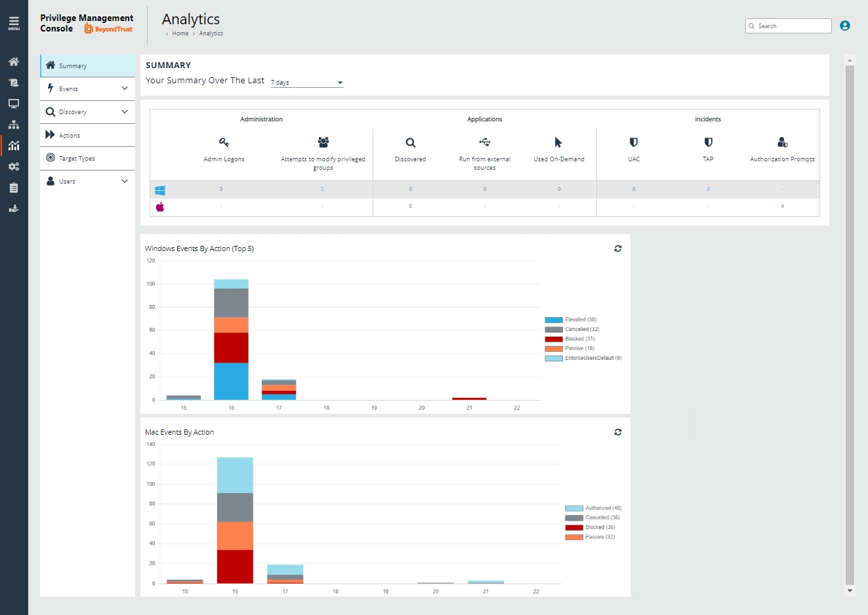Image resolution: width=868 pixels, height=615 pixels.
Task: Click the Home breadcrumb link
Action: click(x=180, y=33)
